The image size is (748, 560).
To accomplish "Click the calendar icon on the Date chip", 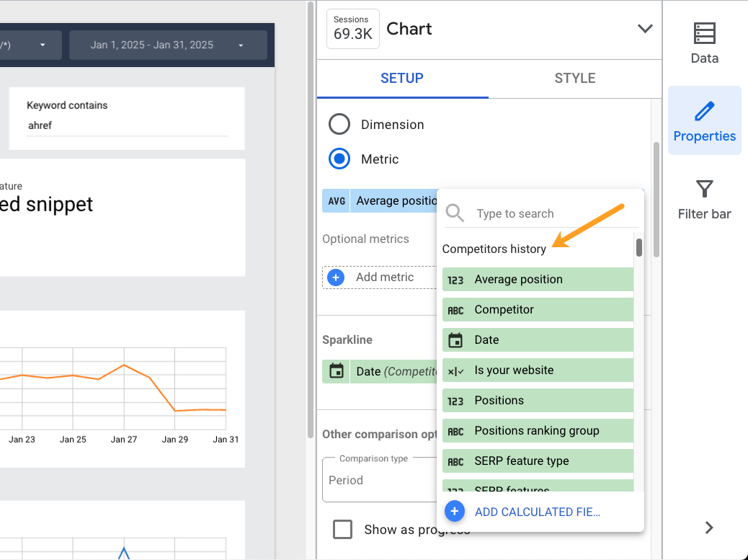I will coord(335,371).
